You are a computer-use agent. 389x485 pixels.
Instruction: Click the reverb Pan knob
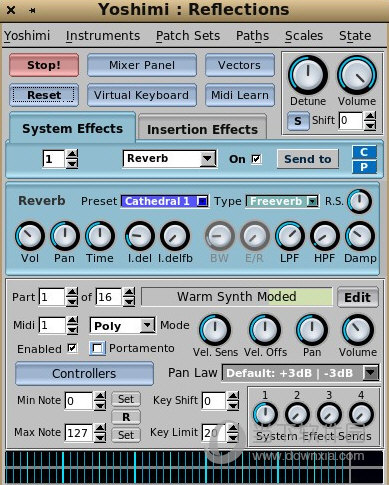pos(65,236)
